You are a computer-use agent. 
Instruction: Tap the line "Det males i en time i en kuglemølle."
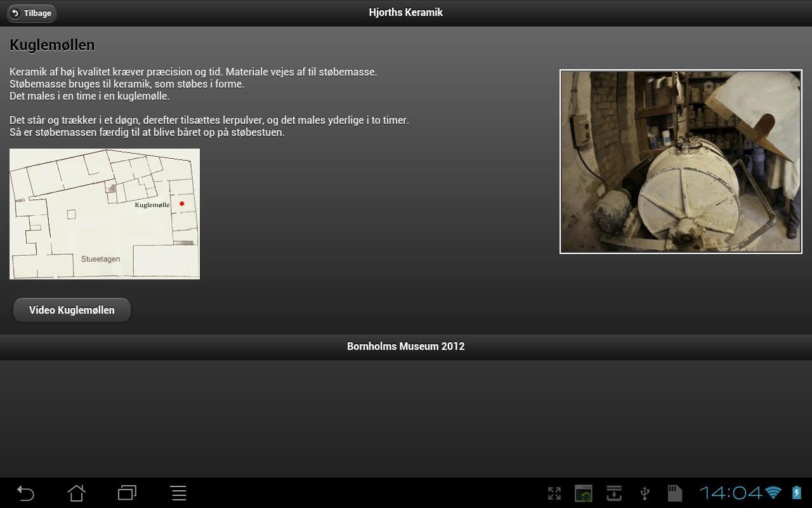[x=89, y=96]
